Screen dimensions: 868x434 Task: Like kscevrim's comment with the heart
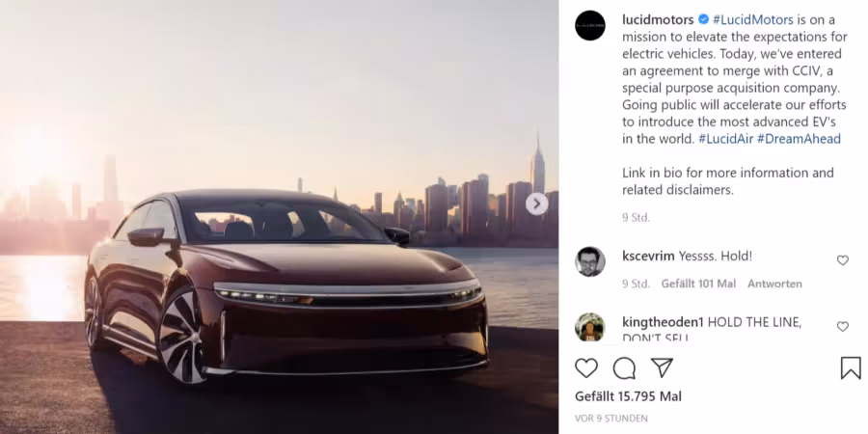coord(843,260)
